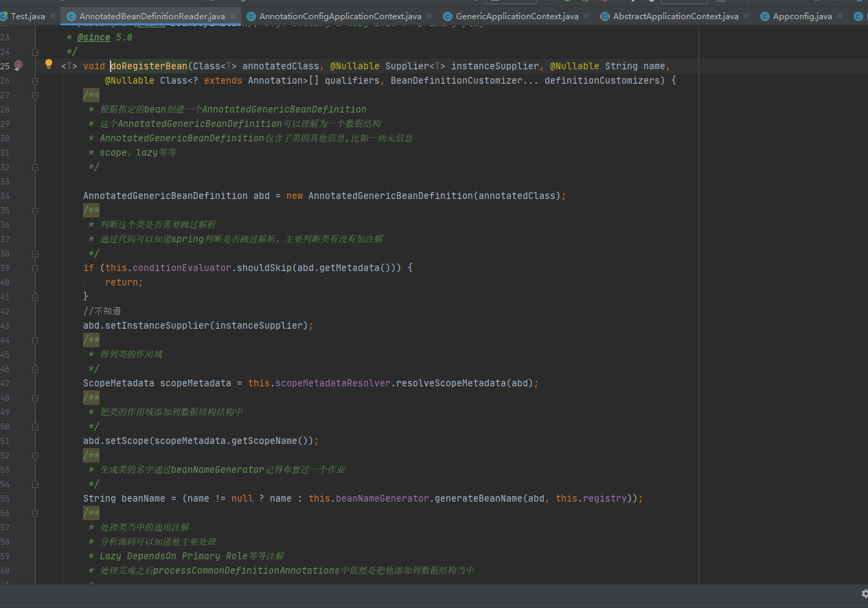Click the 'return;' statement
The image size is (868, 608).
(x=124, y=282)
